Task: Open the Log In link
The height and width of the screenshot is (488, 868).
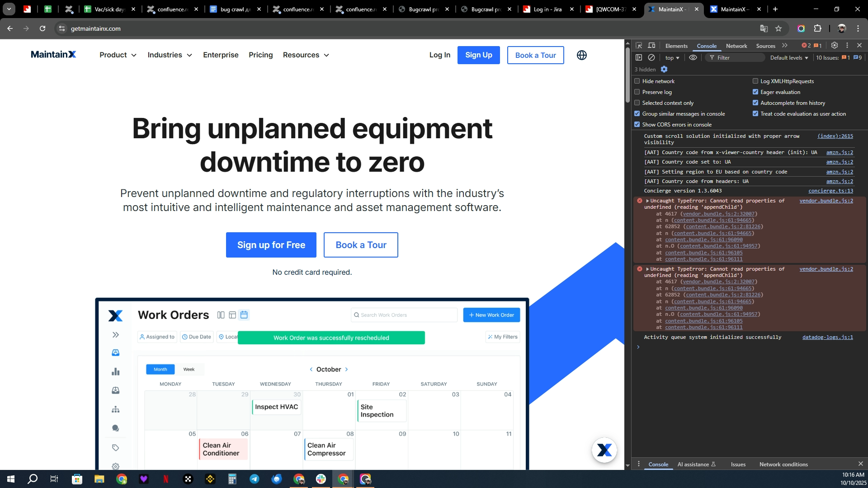Action: [x=440, y=55]
